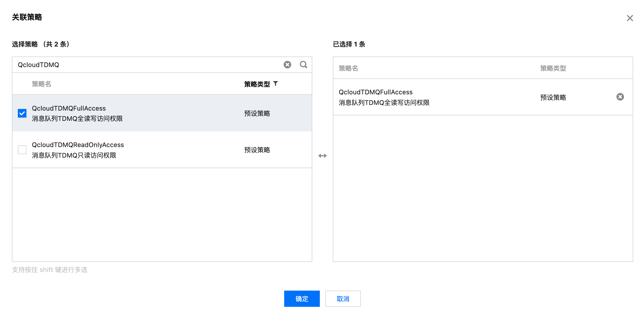Select QcloudTDMQFullAccess name in left list
Screen dimensions: 644x319
[x=69, y=108]
